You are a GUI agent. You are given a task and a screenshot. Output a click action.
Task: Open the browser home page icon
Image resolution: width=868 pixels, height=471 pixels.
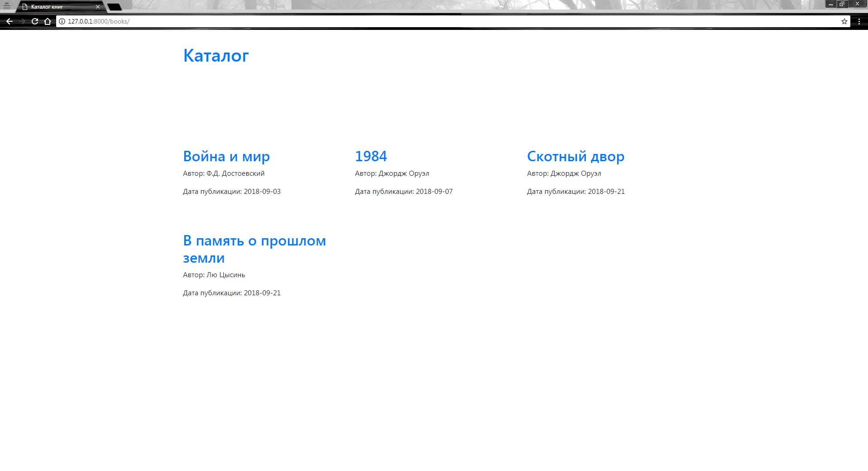pos(48,21)
